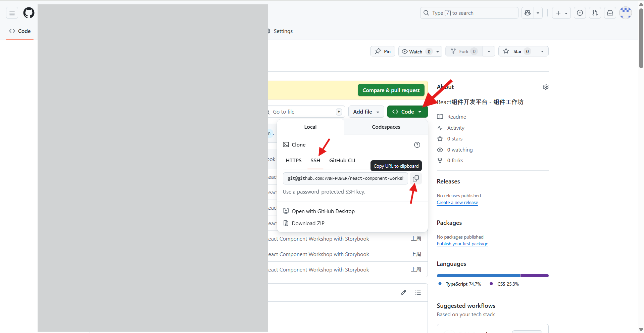Expand Fork options dropdown arrow
The height and width of the screenshot is (333, 644).
pos(489,51)
